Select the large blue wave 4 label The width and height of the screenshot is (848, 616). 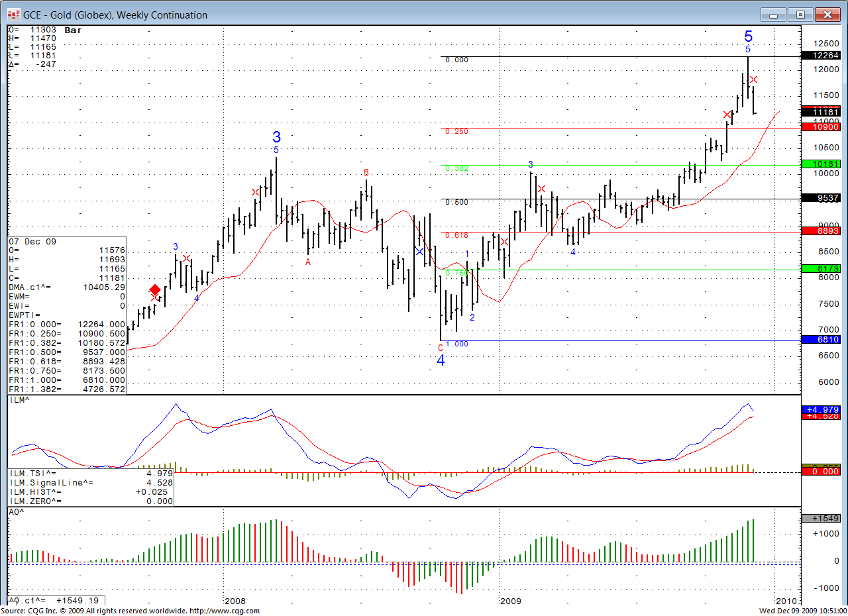[441, 361]
